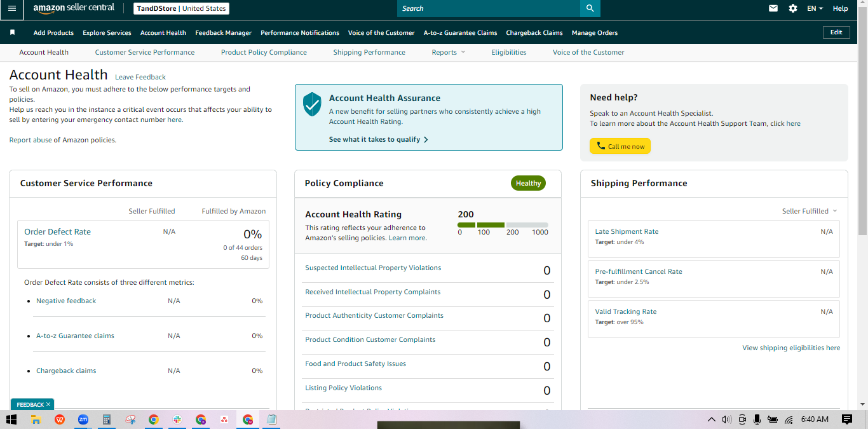The height and width of the screenshot is (429, 868).
Task: Open Product Authenticity Customer Complaints
Action: coord(374,315)
